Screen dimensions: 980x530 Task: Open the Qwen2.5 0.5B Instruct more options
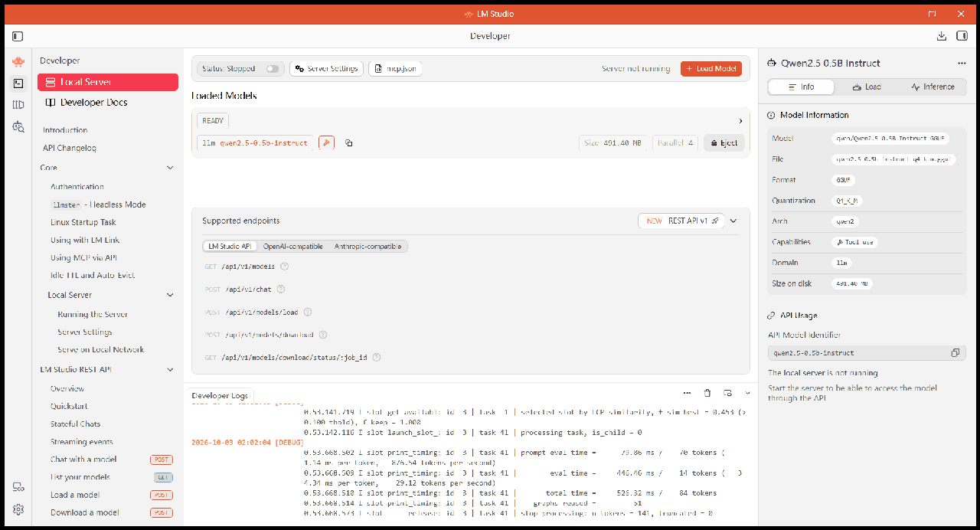coord(962,64)
